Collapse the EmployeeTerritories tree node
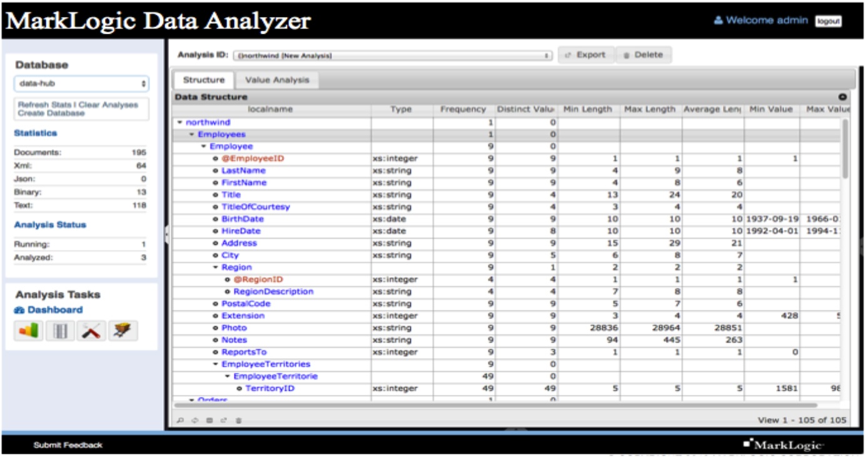 pyautogui.click(x=216, y=364)
